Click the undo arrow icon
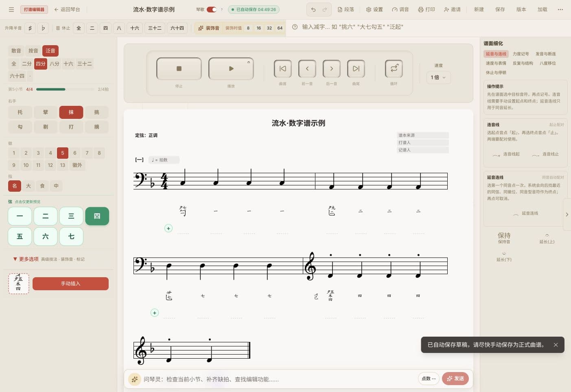Viewport: 571px width, 392px height. pyautogui.click(x=313, y=9)
